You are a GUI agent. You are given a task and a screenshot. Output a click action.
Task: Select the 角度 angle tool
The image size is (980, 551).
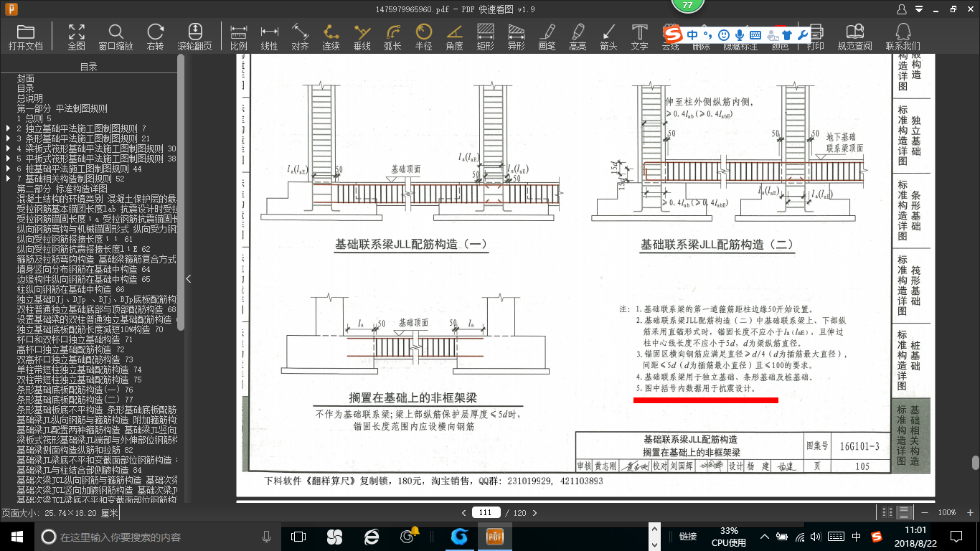pos(455,37)
